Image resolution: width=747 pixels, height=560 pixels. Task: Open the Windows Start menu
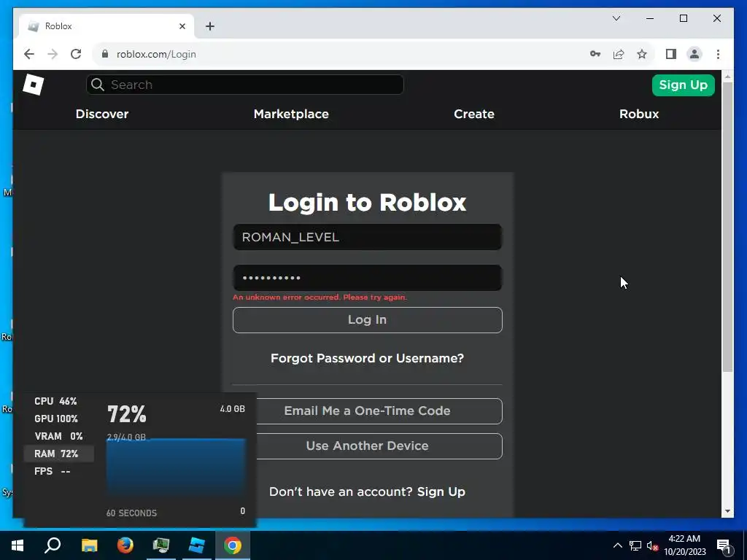(18, 545)
